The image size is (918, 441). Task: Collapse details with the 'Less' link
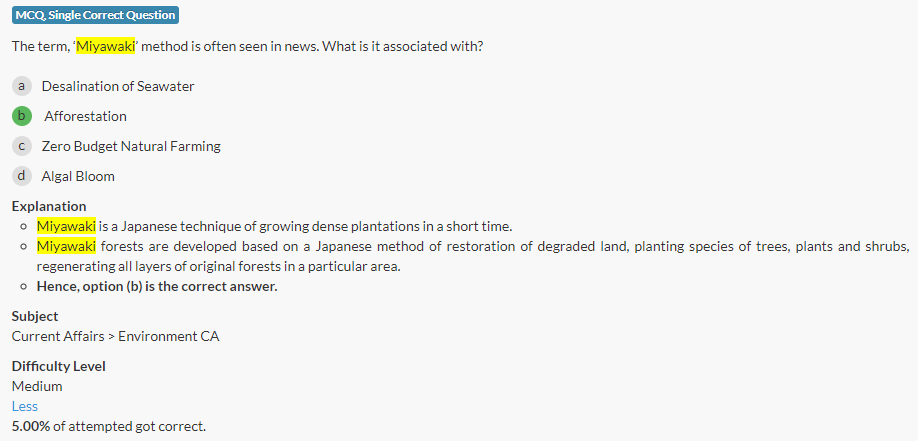25,406
